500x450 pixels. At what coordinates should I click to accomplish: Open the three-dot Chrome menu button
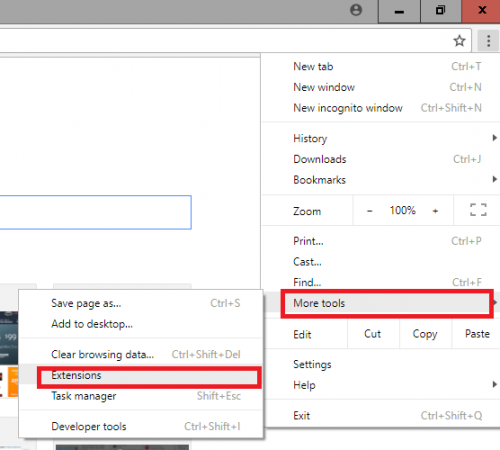tap(488, 41)
